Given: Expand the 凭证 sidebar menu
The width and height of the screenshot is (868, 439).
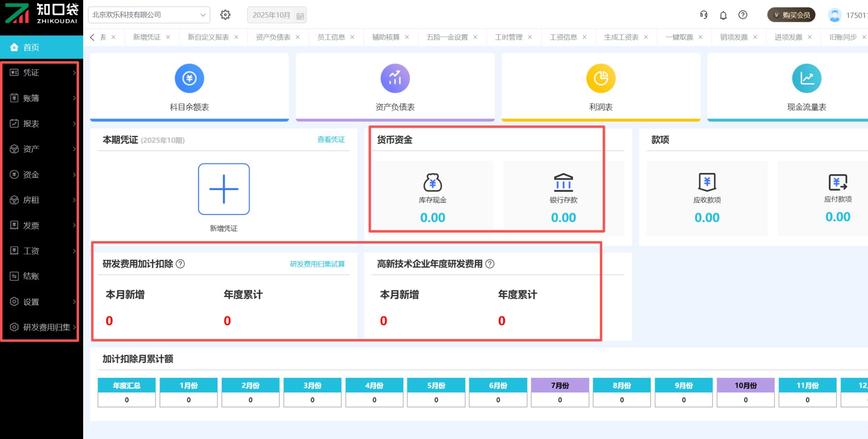Looking at the screenshot, I should [x=41, y=72].
